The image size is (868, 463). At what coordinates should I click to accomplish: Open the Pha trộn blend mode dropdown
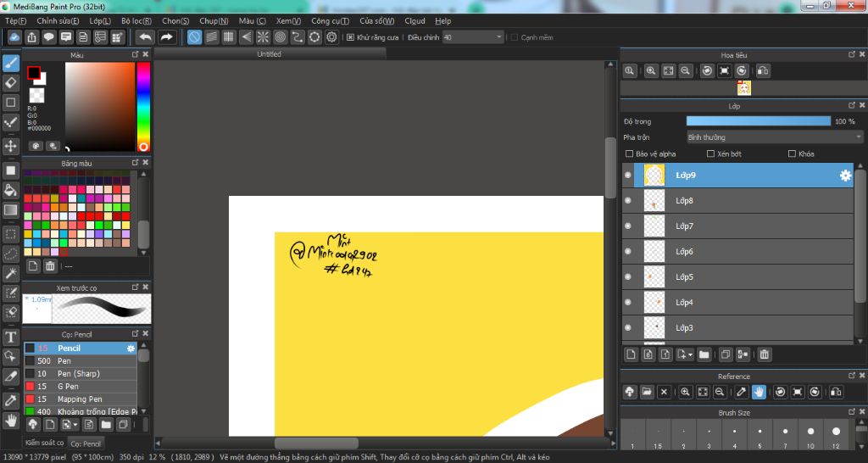coord(775,137)
